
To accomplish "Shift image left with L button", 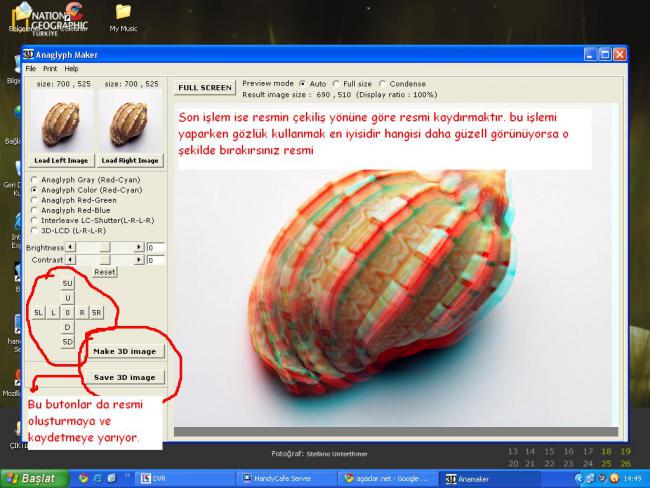I will click(x=53, y=313).
